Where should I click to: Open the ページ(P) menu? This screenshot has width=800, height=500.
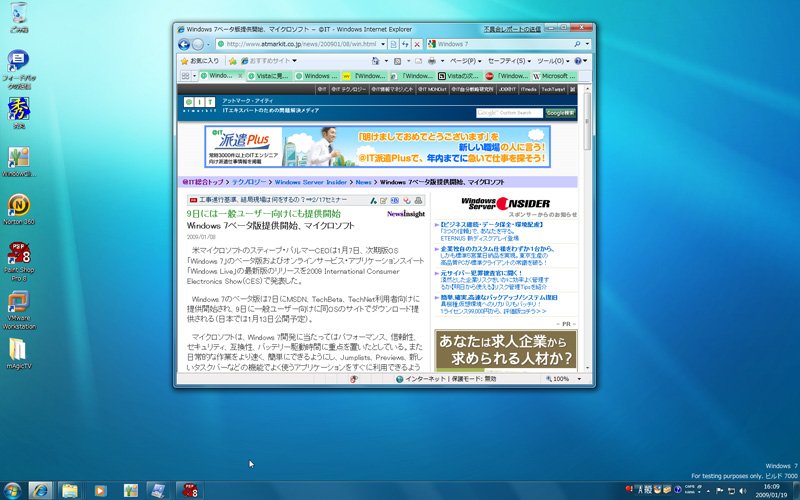(465, 61)
